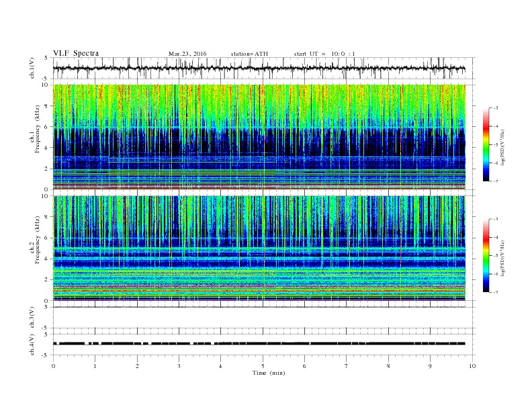Screen dimensions: 532x411
Task: Click the "-7" label on ch.1 colorbar
Action: click(x=496, y=181)
